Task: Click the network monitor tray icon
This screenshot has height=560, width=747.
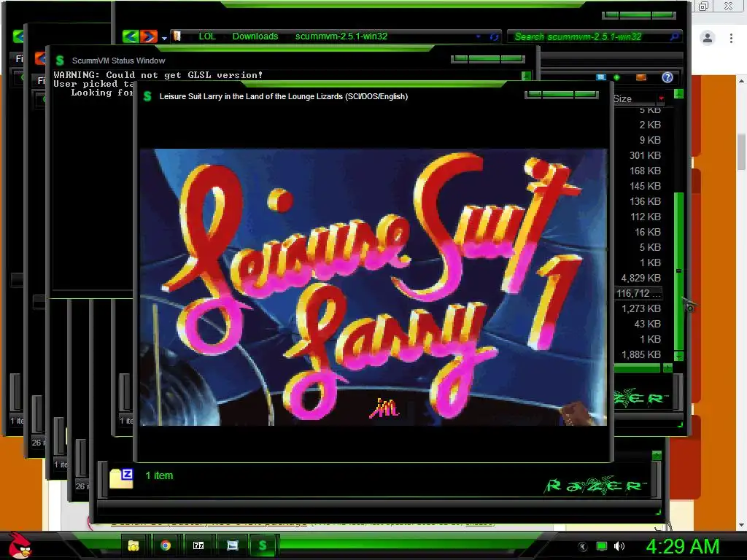Action: tap(602, 546)
